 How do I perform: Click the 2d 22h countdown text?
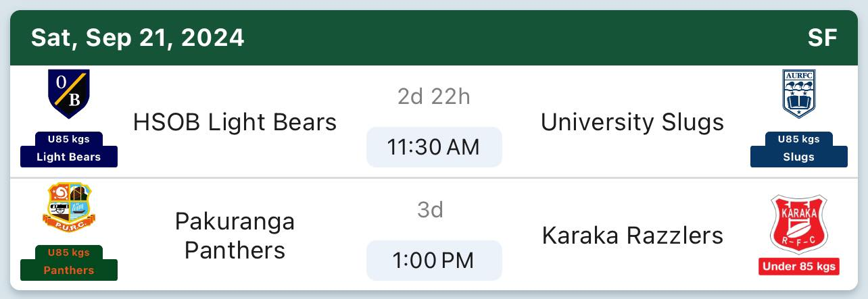point(433,97)
